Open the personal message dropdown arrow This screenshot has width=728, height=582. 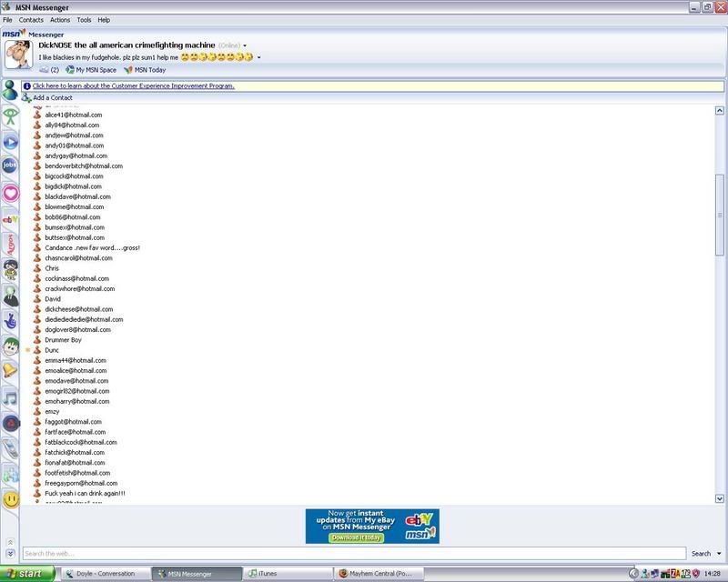click(258, 57)
